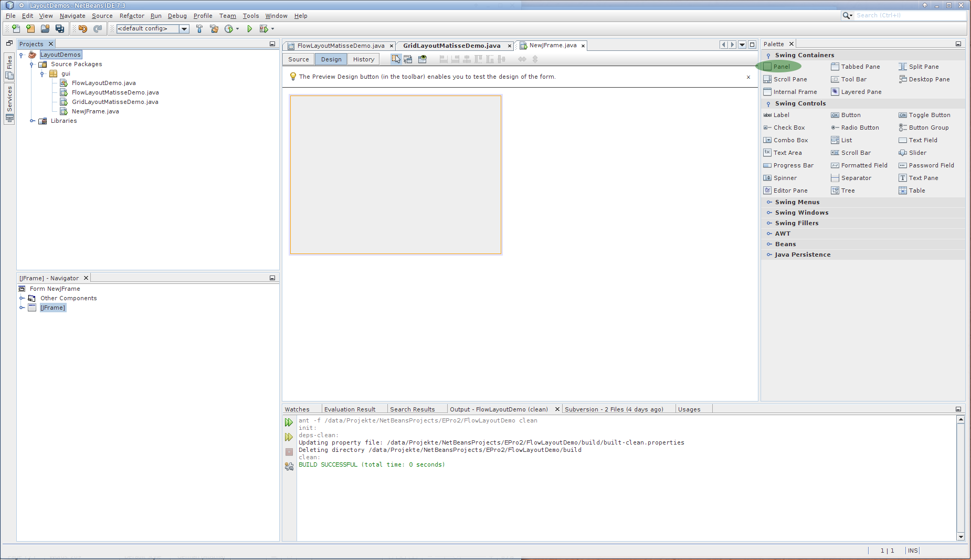Viewport: 971px width, 560px height.
Task: Select Password Field in the palette
Action: (926, 165)
